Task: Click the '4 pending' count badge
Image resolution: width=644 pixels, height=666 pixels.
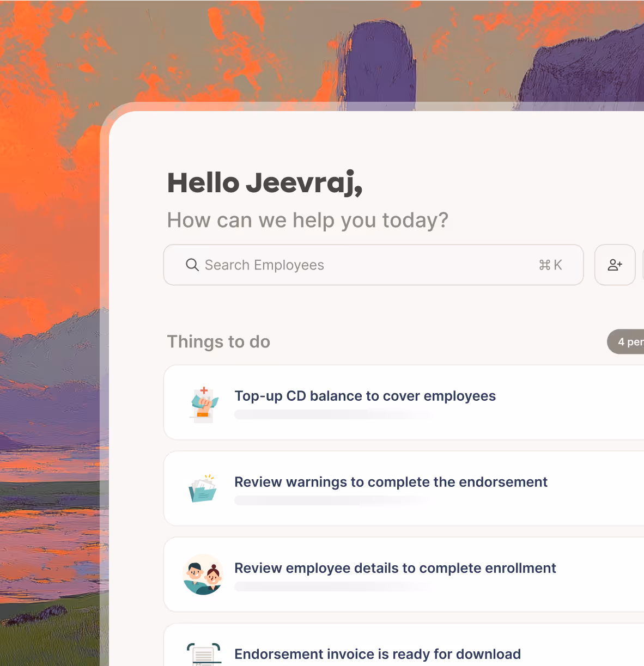Action: (626, 341)
